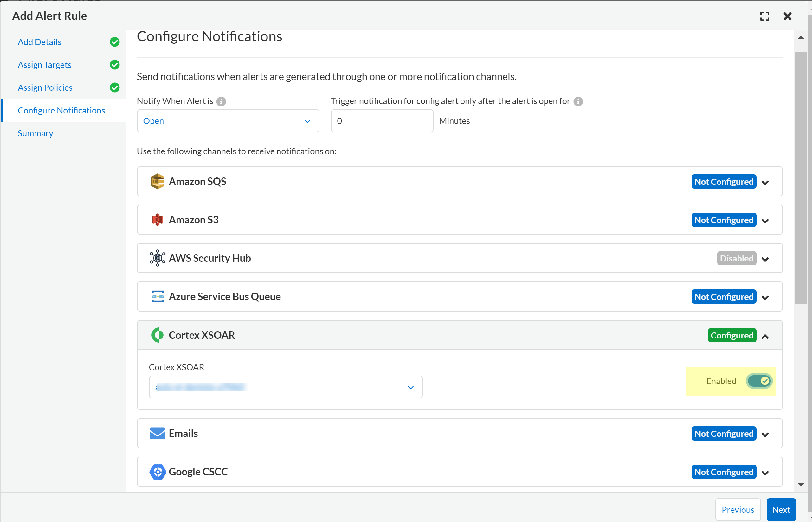The width and height of the screenshot is (812, 522).
Task: Collapse the Cortex XSOAR channel chevron
Action: coord(765,336)
